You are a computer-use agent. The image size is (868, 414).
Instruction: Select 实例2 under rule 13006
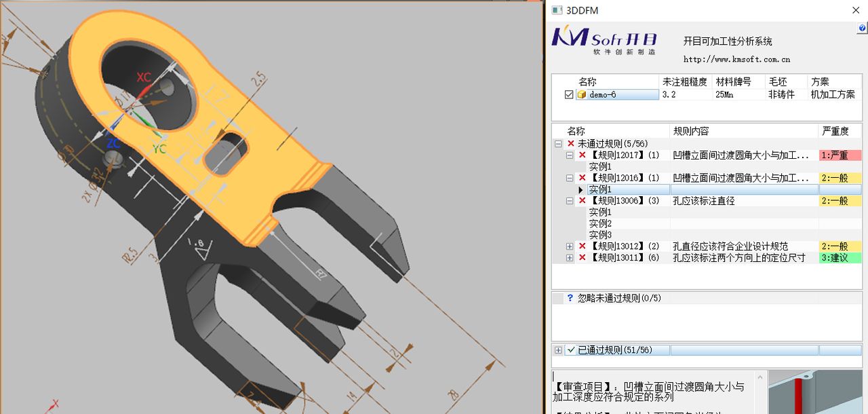tap(599, 223)
